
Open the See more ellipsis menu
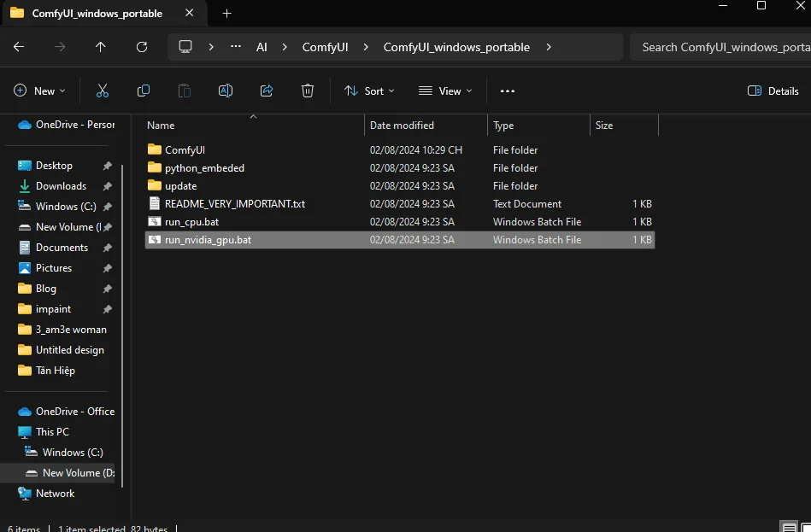508,91
